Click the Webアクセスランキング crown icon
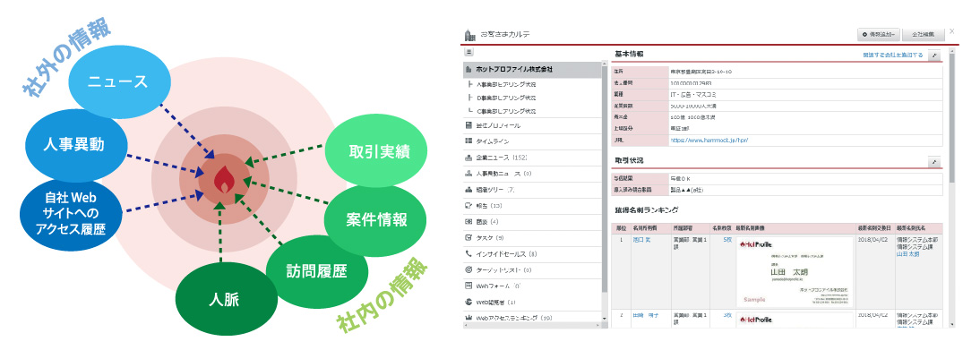This screenshot has height=350, width=980. click(x=469, y=319)
